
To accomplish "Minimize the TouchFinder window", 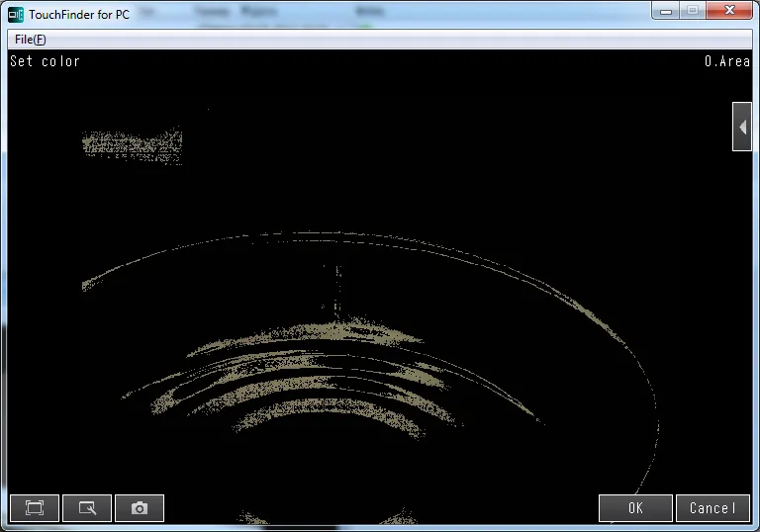I will 667,10.
